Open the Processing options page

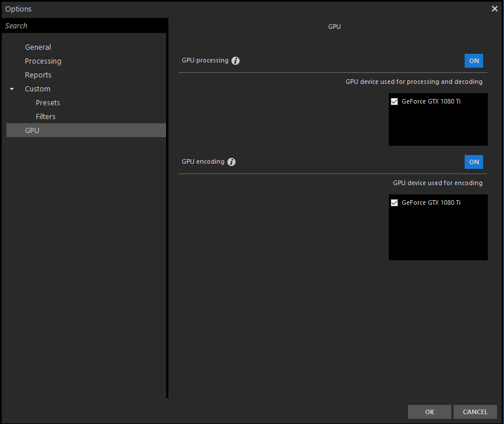(43, 61)
